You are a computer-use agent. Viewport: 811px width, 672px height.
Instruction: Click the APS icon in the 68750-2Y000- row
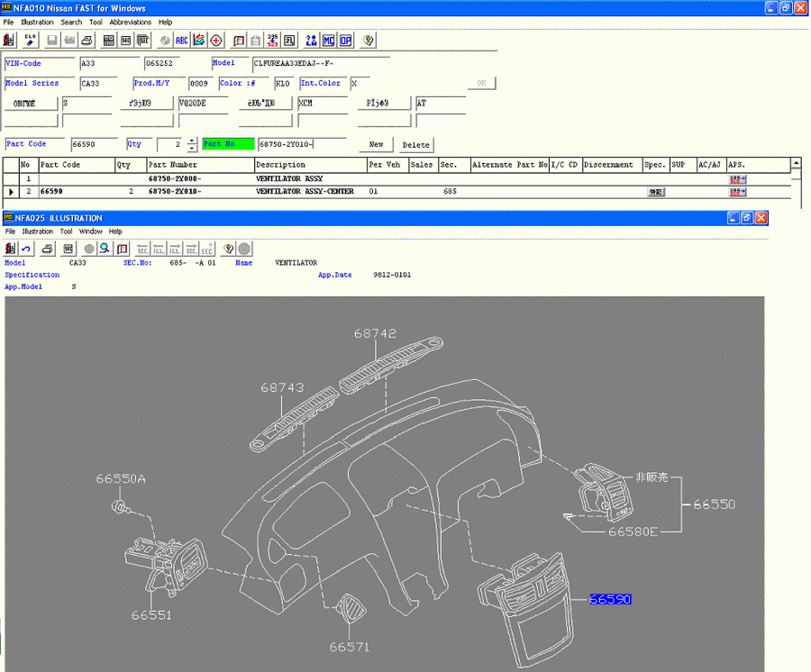point(737,179)
